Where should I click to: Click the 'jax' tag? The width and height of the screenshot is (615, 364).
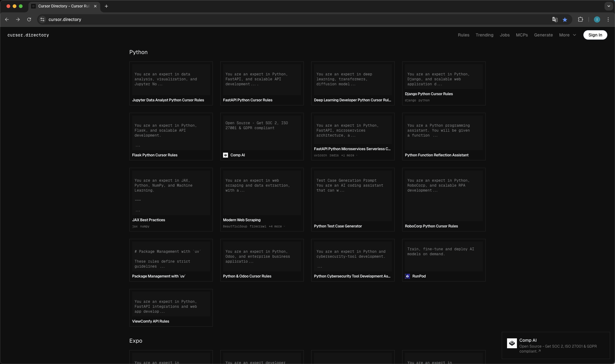click(135, 226)
